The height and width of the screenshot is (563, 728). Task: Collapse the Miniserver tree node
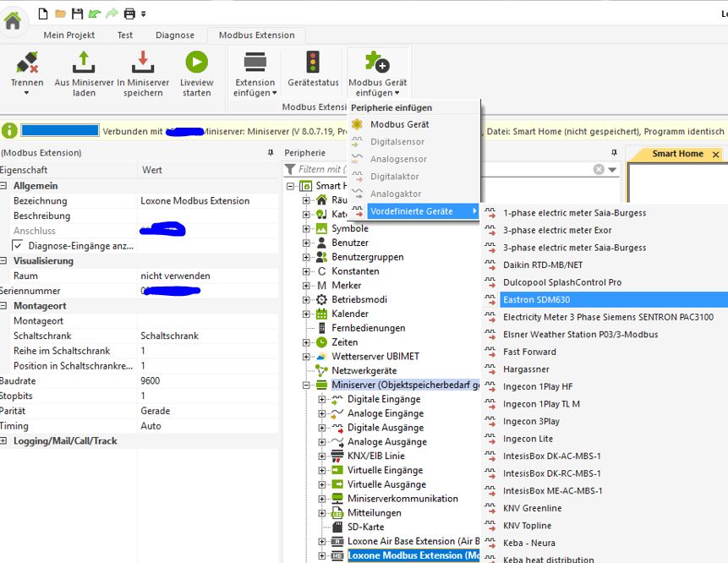[x=305, y=385]
